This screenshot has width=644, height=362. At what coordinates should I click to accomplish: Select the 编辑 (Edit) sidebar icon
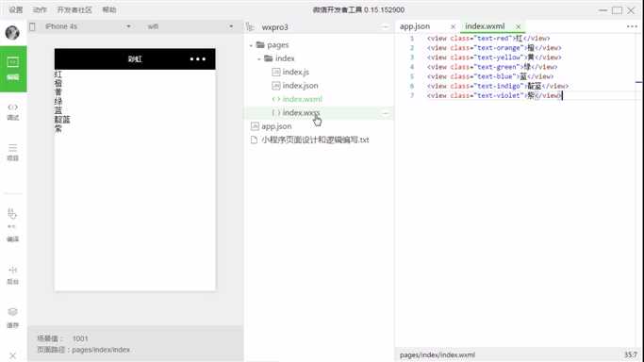click(13, 69)
